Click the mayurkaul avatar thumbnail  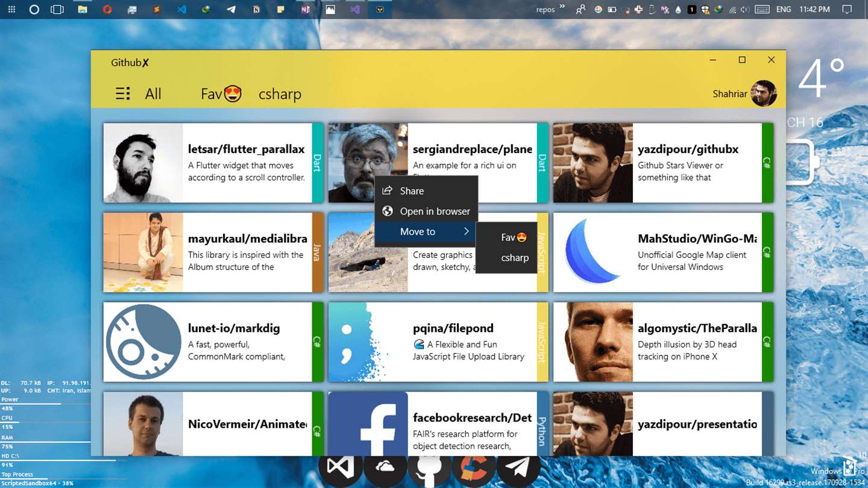[143, 252]
